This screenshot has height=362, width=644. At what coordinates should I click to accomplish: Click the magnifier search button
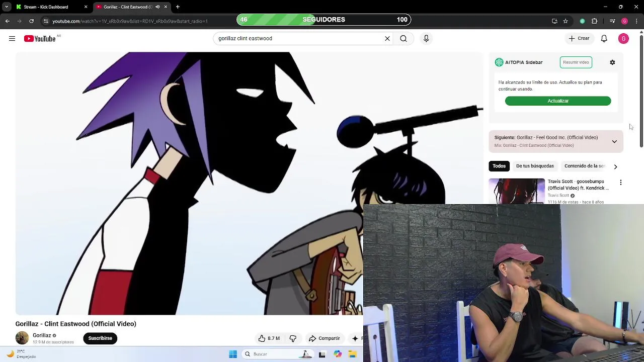pyautogui.click(x=404, y=38)
